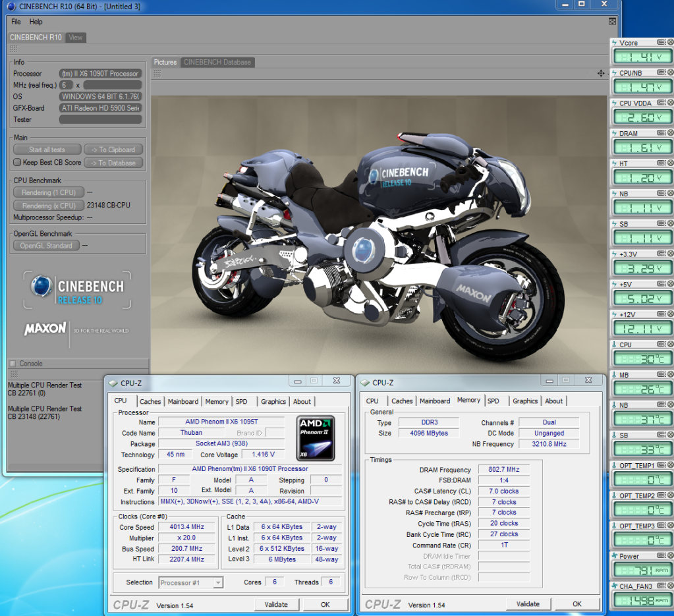
Task: Open settings icon on the MB temperature gadget
Action: click(661, 374)
